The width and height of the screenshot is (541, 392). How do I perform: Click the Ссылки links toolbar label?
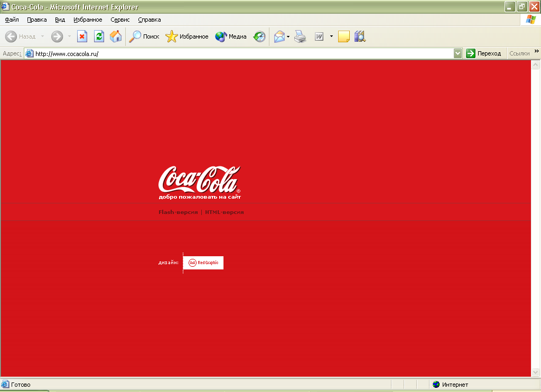[x=519, y=53]
